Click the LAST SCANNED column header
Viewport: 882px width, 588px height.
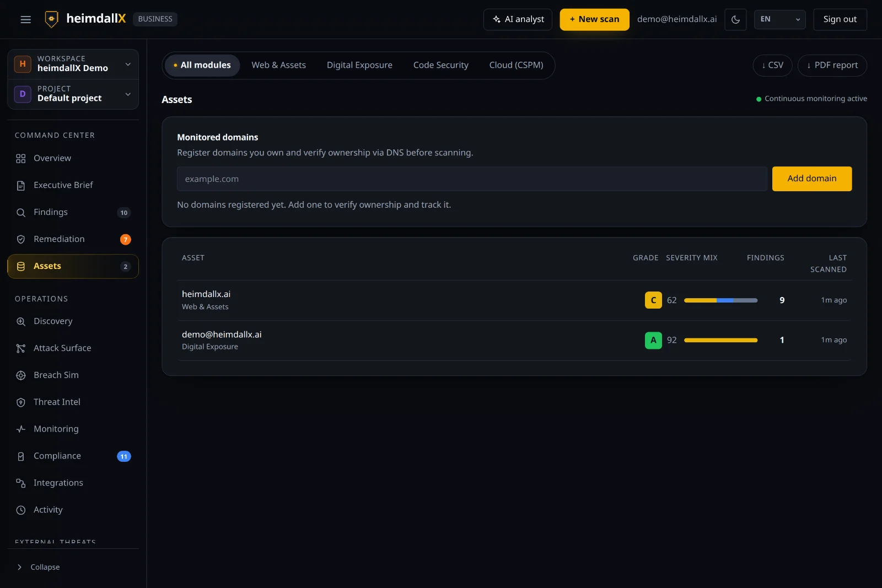tap(829, 263)
